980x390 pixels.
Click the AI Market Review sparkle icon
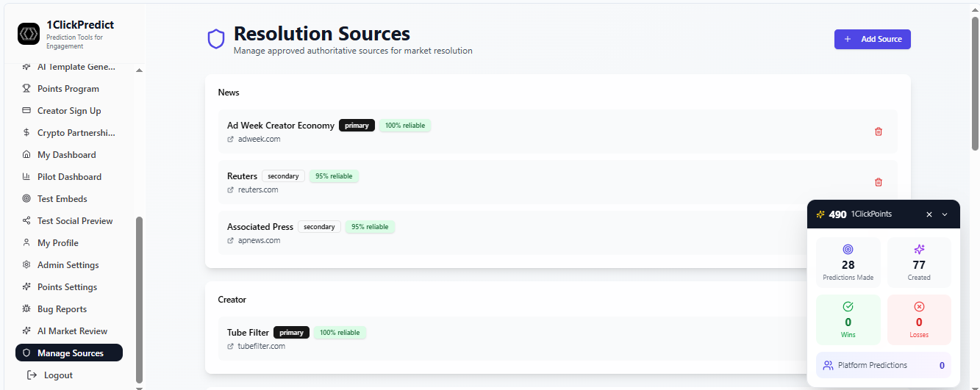(27, 331)
